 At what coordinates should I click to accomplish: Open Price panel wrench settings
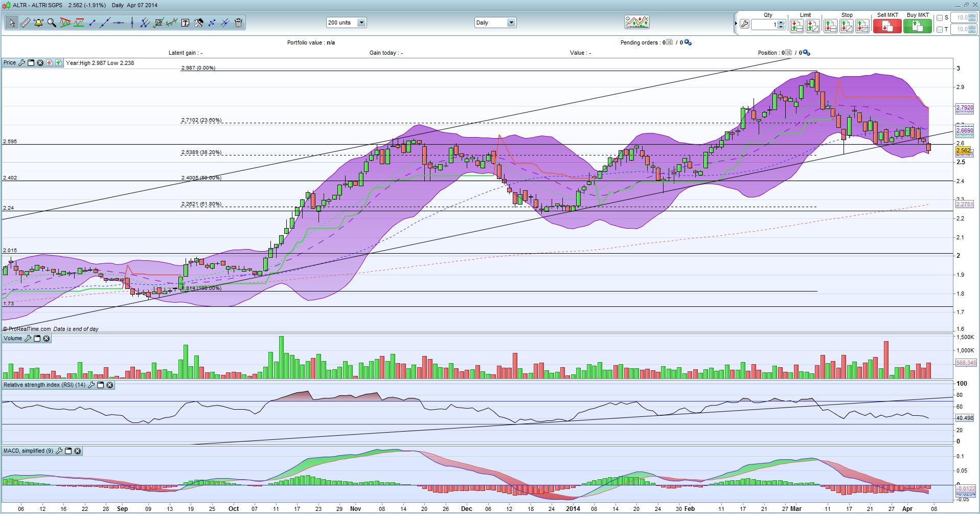click(21, 63)
